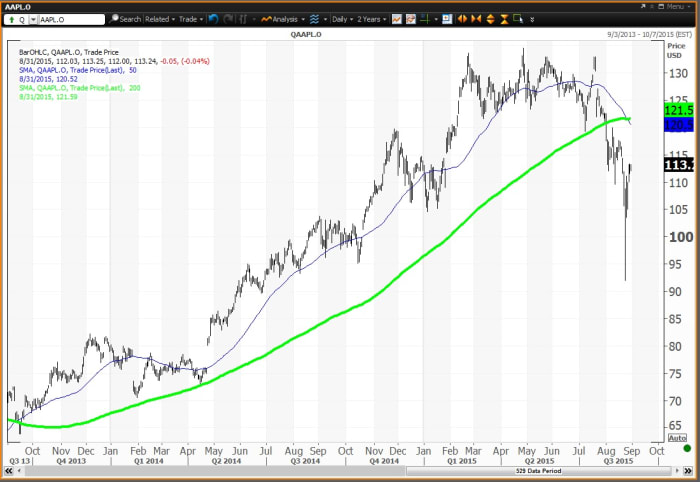Expand the Daily interval dropdown
Image resolution: width=700 pixels, height=482 pixels.
coord(340,19)
